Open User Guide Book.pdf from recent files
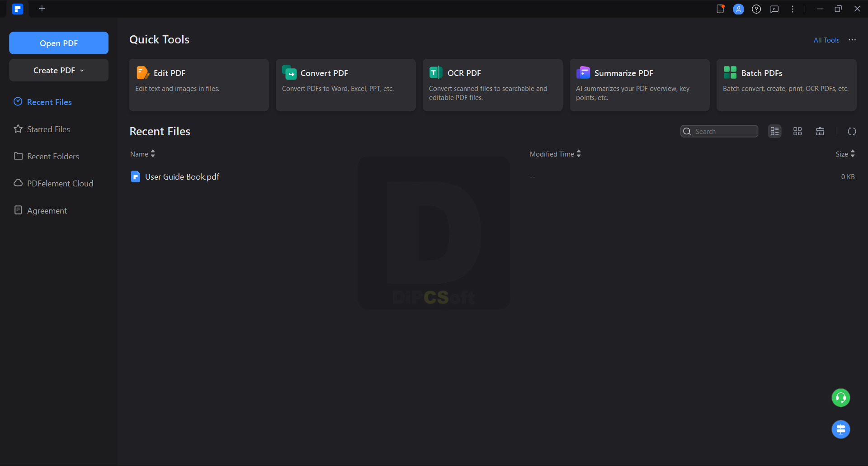Viewport: 868px width, 466px height. (x=182, y=176)
